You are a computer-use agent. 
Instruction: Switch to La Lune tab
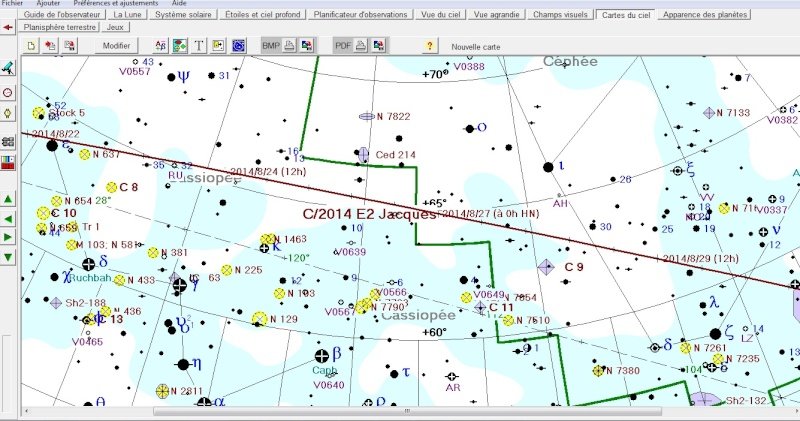(x=127, y=15)
